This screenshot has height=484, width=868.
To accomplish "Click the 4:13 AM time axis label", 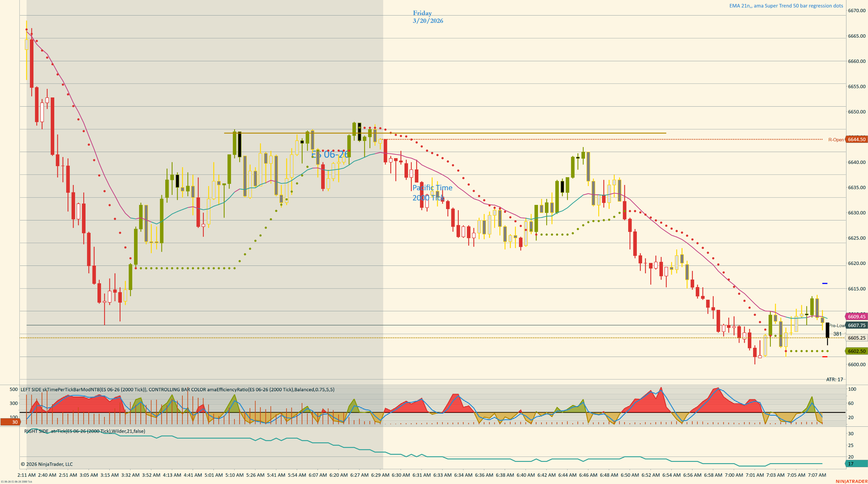I will tap(172, 475).
